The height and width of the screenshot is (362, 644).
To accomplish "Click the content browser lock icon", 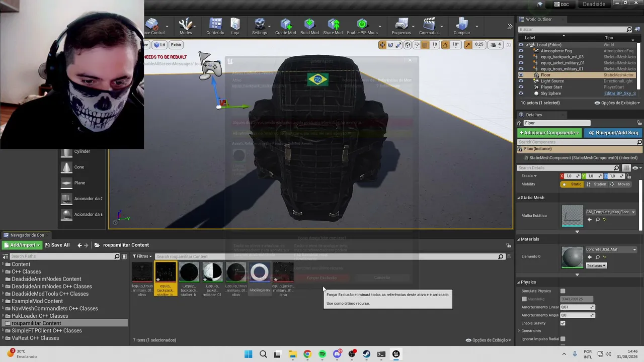I will click(508, 245).
